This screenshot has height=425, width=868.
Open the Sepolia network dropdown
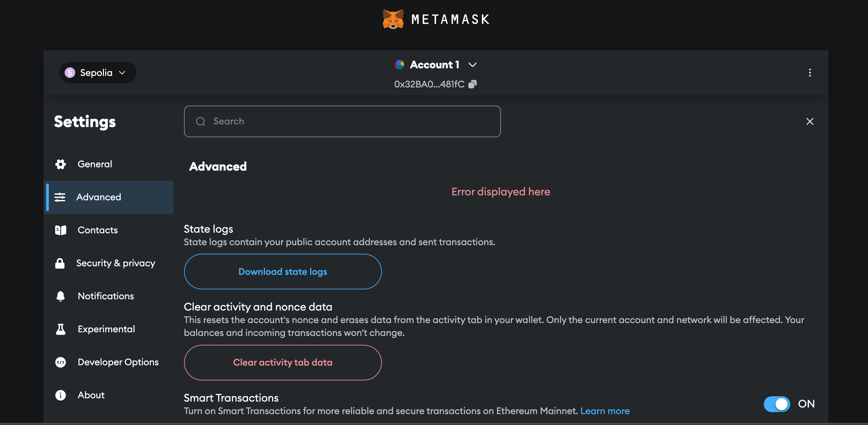pos(98,73)
